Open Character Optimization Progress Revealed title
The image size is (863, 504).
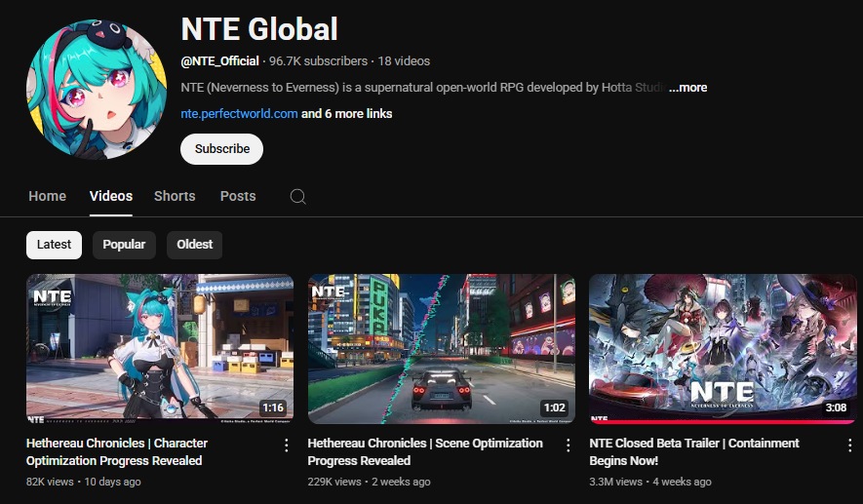point(117,451)
